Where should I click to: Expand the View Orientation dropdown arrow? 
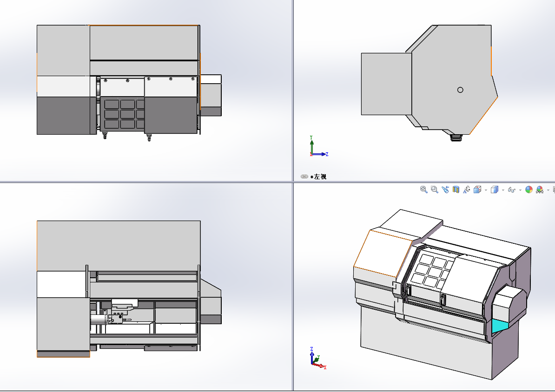486,190
